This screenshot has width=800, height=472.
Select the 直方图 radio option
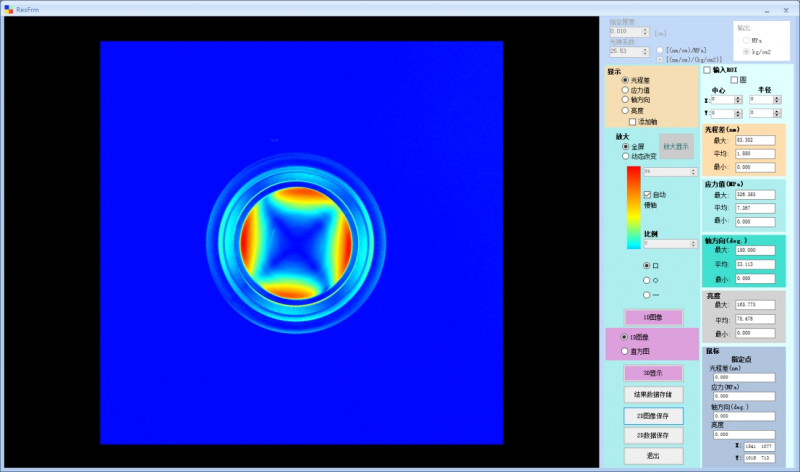[x=625, y=351]
